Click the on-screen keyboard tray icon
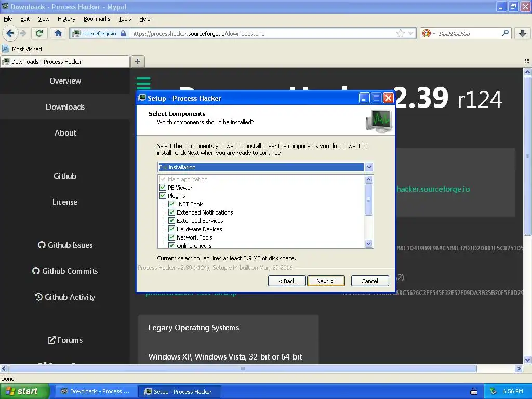This screenshot has width=532, height=399. click(474, 392)
